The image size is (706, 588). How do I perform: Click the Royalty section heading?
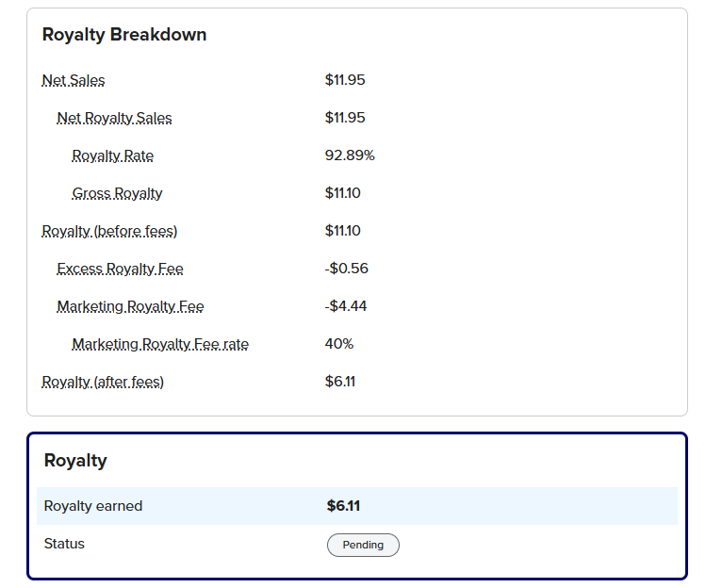pos(75,461)
